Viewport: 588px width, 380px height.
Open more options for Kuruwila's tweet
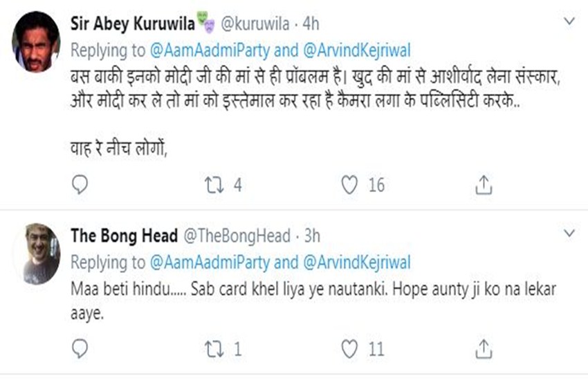(x=569, y=22)
